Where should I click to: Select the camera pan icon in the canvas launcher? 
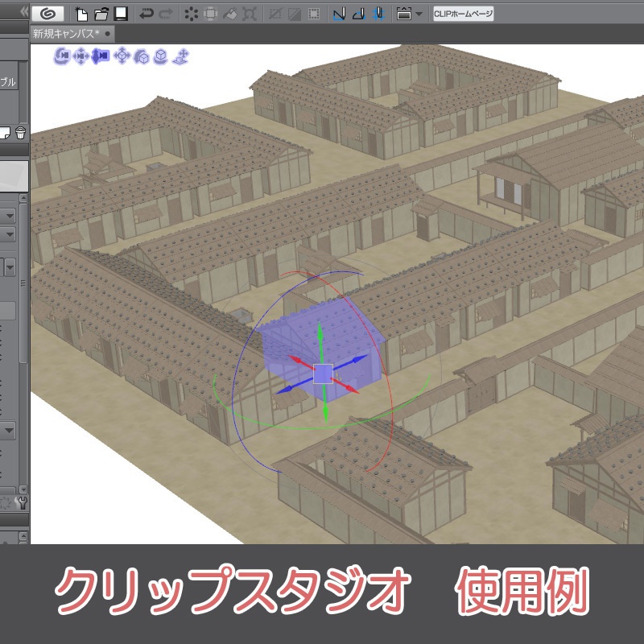[x=83, y=56]
